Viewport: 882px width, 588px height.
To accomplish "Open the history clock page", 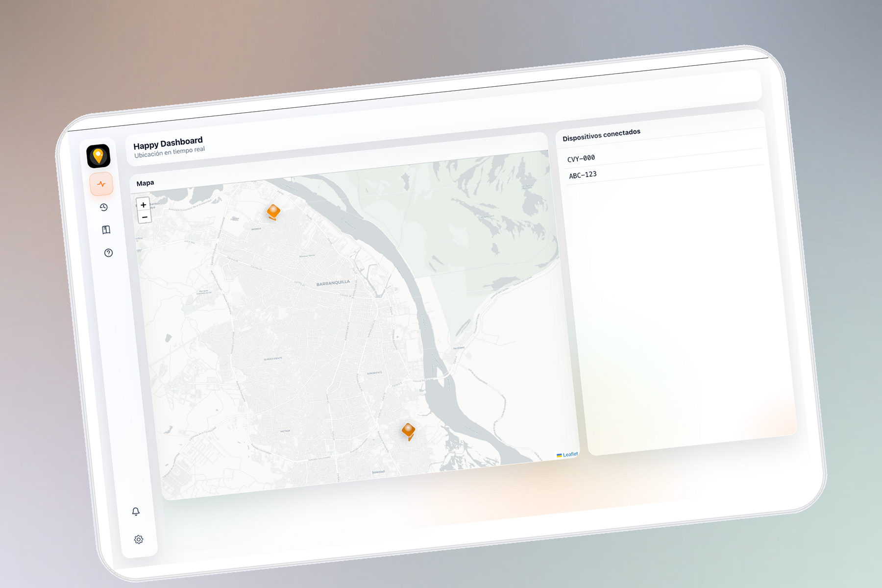I will [x=104, y=207].
